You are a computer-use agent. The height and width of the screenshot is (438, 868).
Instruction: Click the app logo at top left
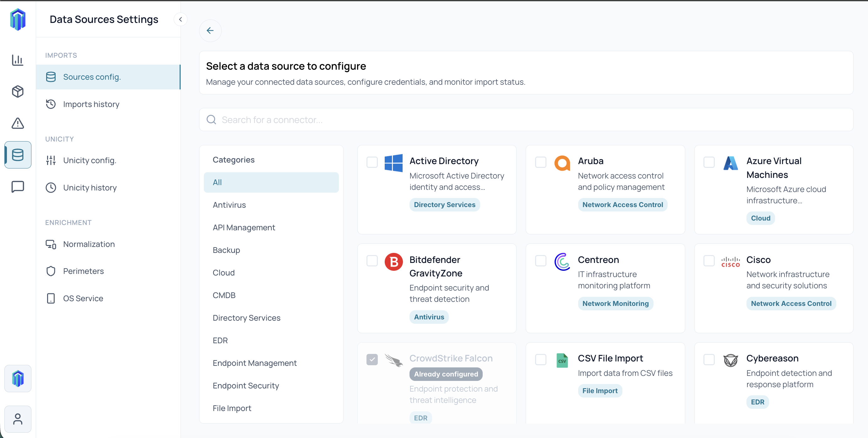point(18,19)
